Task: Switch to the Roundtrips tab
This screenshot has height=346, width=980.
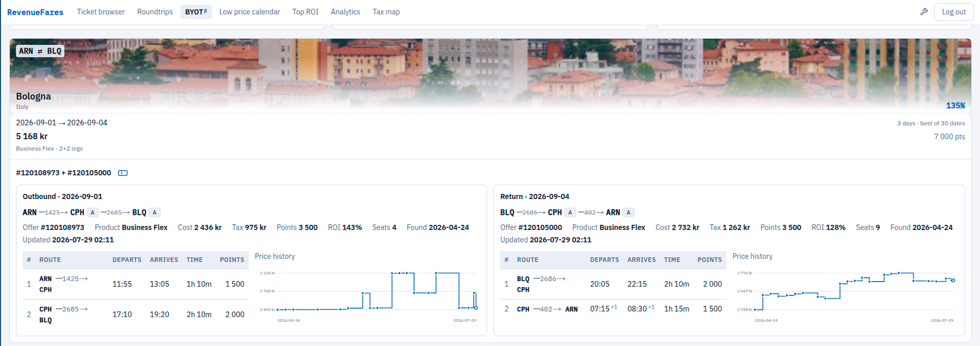Action: [x=155, y=12]
